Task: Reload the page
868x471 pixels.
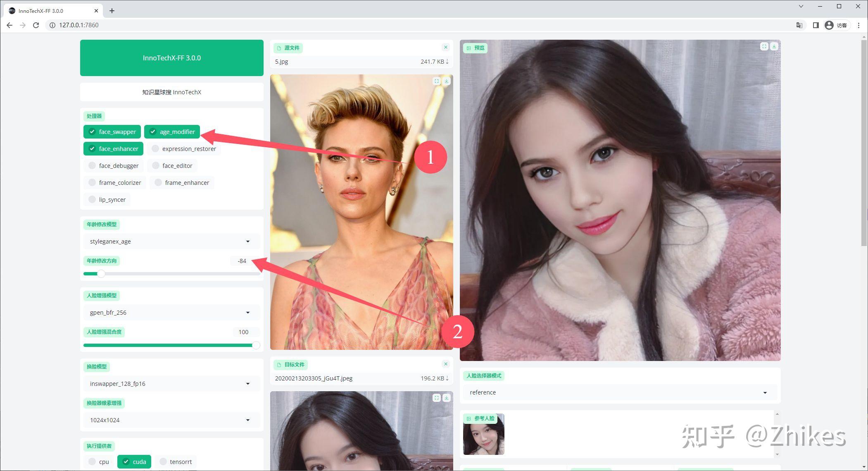Action: (36, 25)
